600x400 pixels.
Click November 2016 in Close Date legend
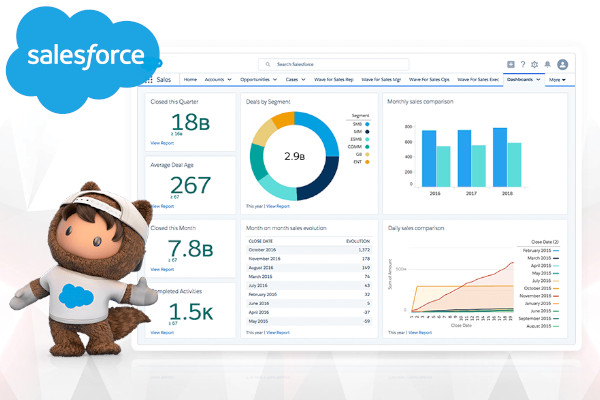(x=539, y=296)
